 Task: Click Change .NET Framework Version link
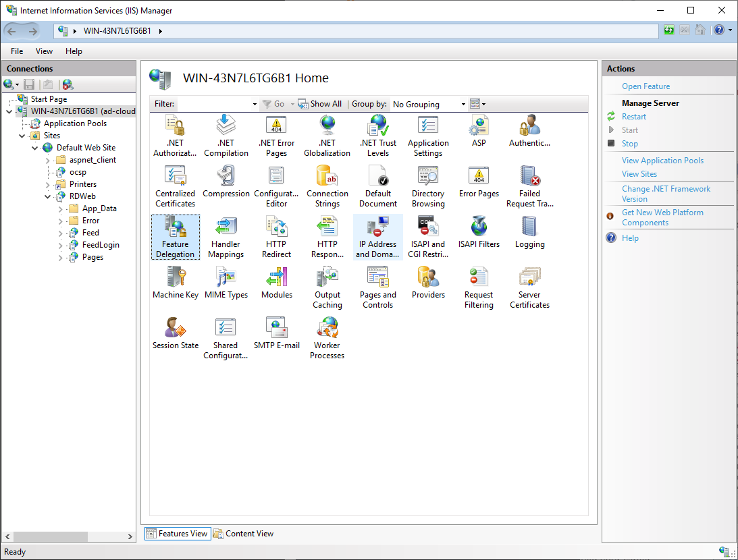click(x=666, y=194)
